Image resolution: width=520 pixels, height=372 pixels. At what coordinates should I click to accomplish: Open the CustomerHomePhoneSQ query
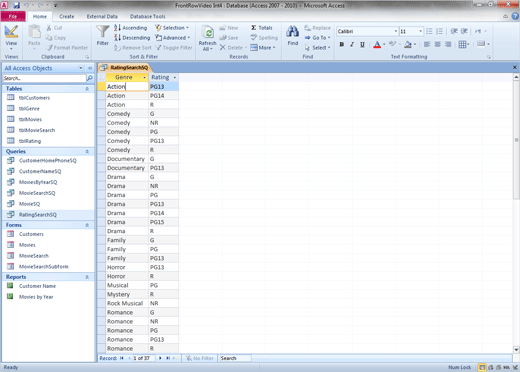coord(48,161)
